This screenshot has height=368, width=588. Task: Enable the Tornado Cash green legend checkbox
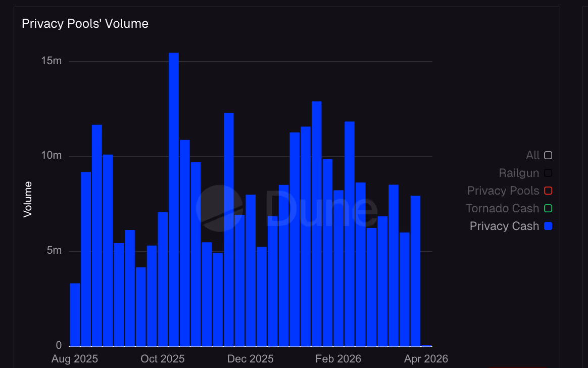pos(548,208)
